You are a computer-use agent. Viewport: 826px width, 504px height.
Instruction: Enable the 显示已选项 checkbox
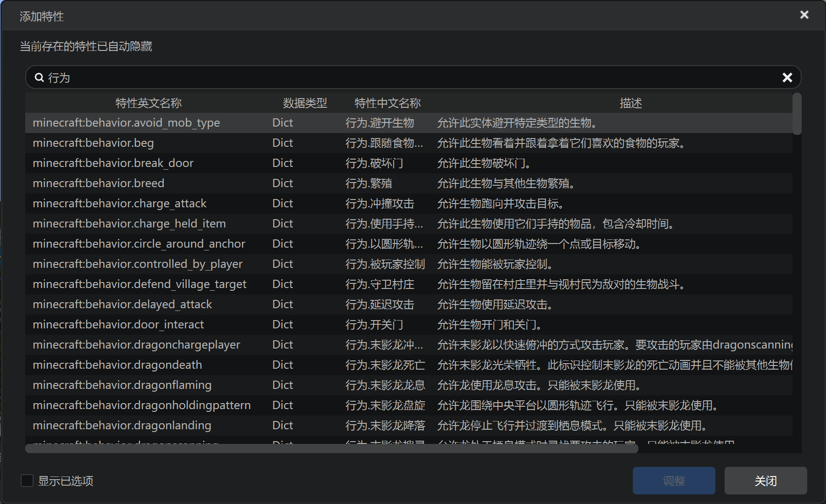coord(27,481)
